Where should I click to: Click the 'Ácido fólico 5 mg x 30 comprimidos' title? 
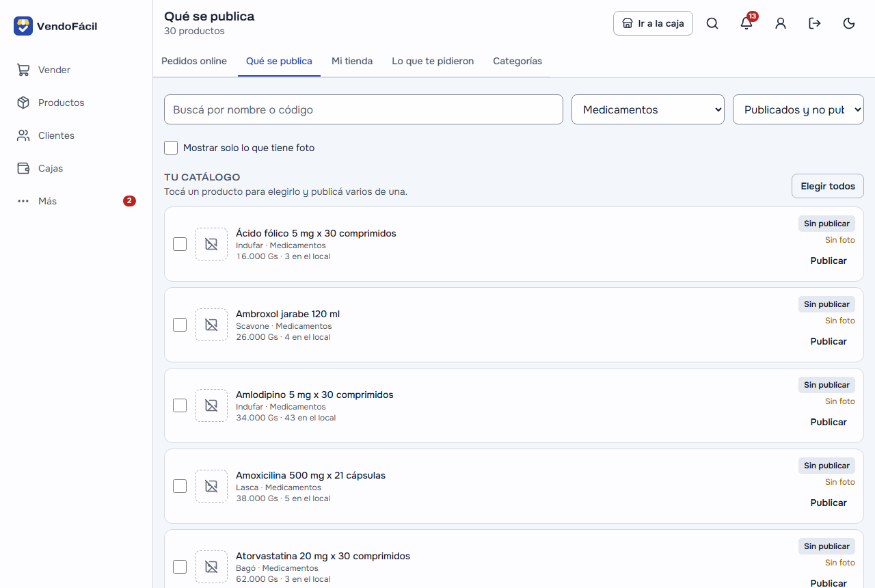[x=316, y=233]
